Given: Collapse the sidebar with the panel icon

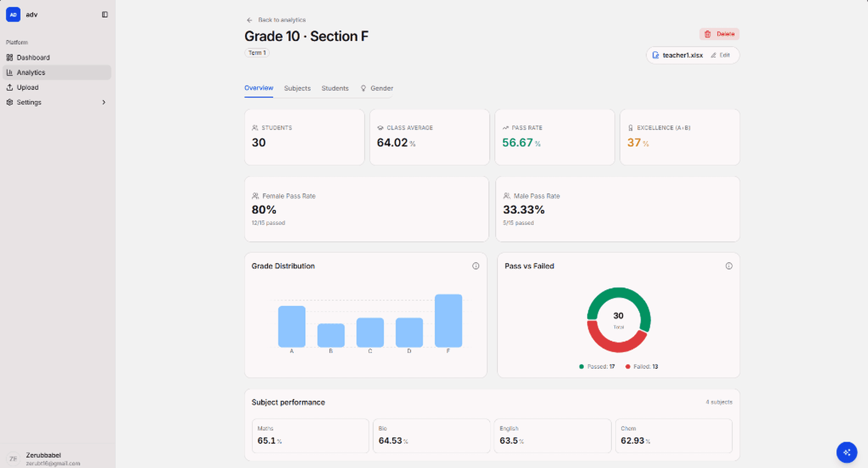Looking at the screenshot, I should tap(105, 15).
